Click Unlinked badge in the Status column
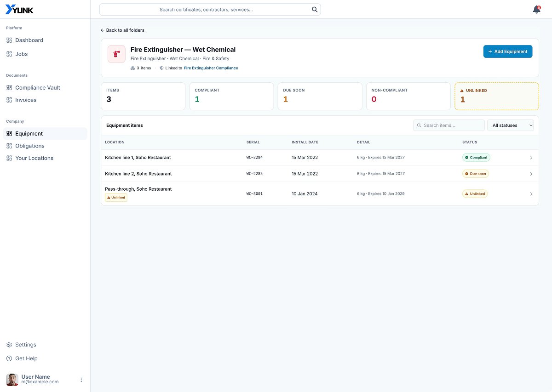The image size is (552, 392). 475,194
